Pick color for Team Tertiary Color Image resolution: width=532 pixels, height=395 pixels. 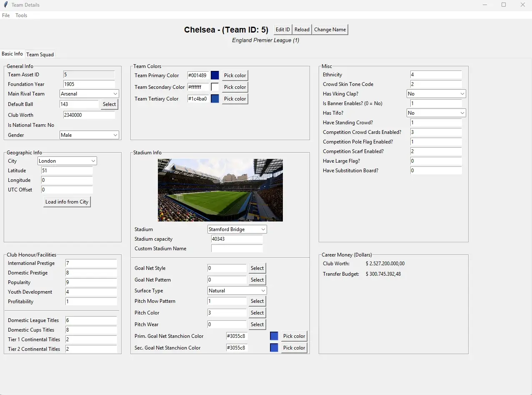click(x=235, y=99)
